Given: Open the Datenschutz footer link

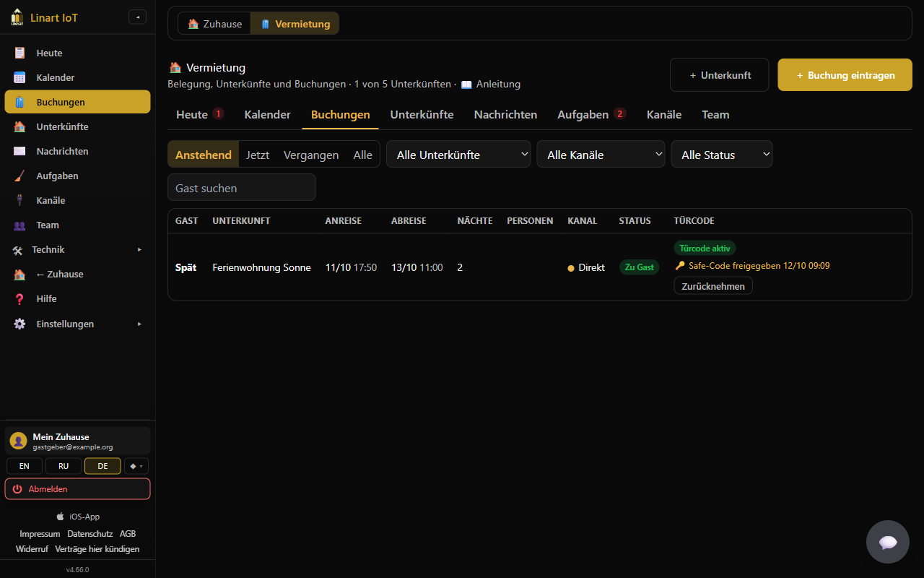Looking at the screenshot, I should coord(90,534).
